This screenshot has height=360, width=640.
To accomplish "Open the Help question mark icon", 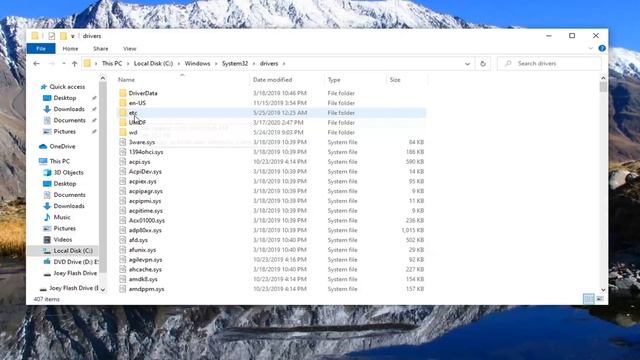I will coord(602,48).
